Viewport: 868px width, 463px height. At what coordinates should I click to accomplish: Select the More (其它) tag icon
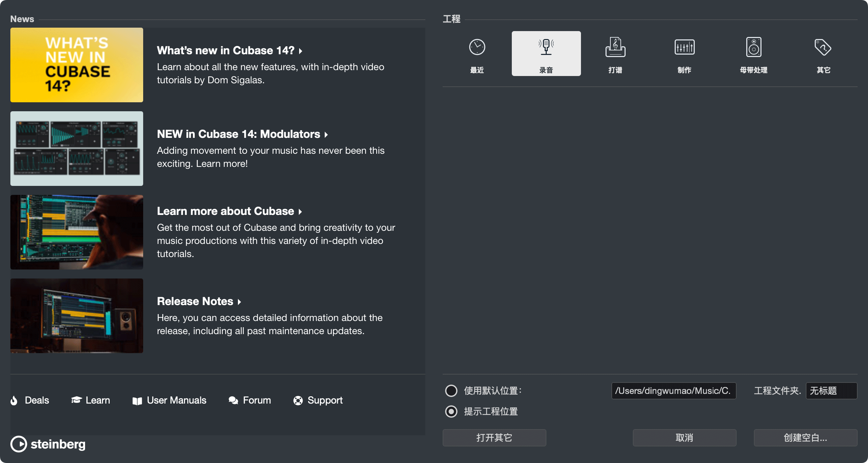tap(823, 47)
